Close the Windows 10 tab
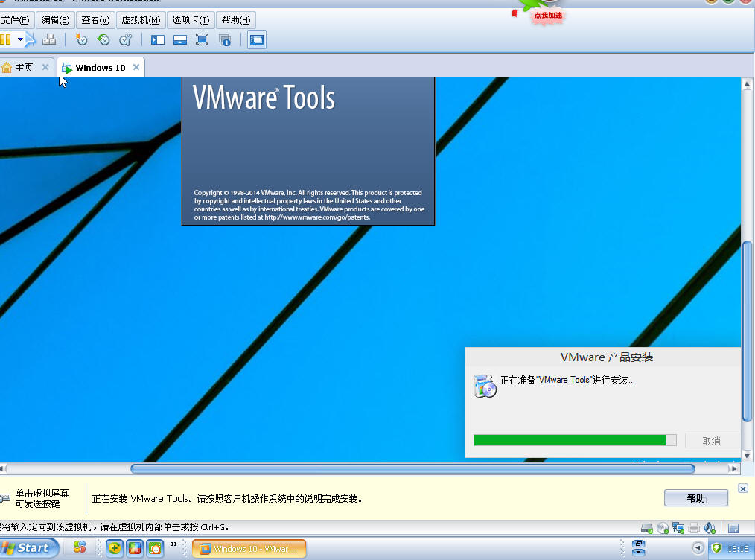 136,67
